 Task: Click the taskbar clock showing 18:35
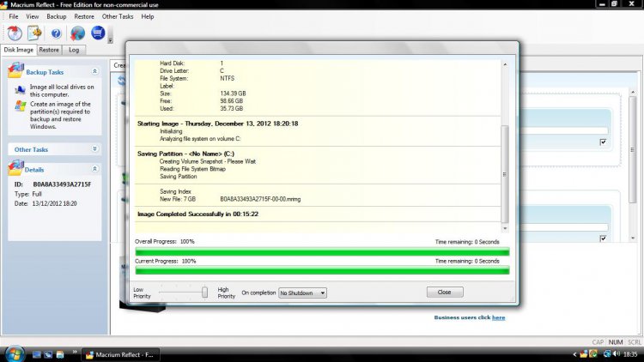click(x=630, y=354)
